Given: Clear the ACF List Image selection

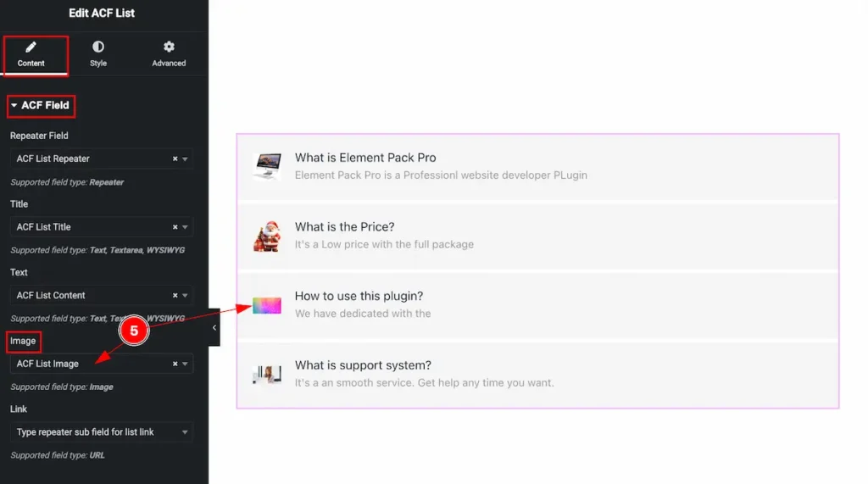Looking at the screenshot, I should [x=175, y=364].
